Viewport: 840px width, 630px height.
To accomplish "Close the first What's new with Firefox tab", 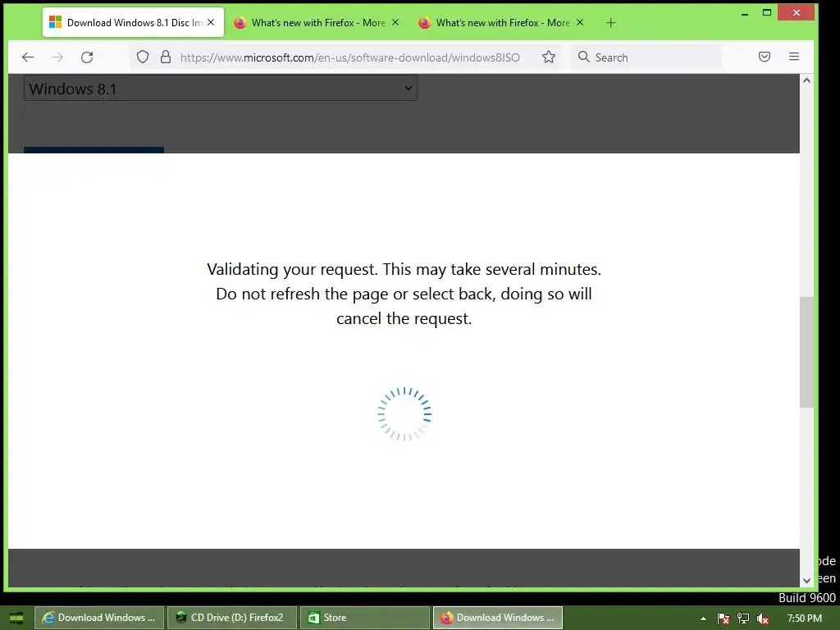I will click(x=395, y=22).
